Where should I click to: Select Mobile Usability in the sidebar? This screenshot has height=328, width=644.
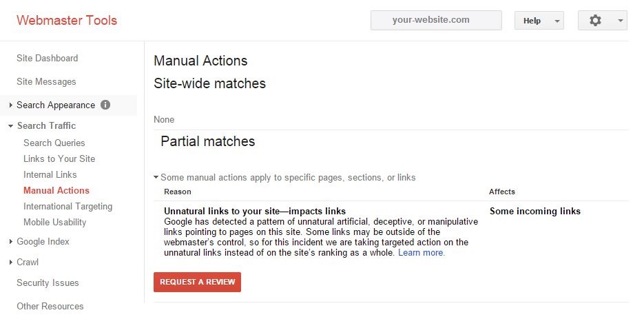55,223
